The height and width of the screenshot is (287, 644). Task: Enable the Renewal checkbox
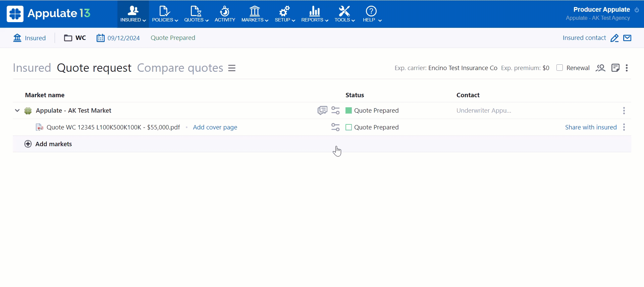(559, 68)
